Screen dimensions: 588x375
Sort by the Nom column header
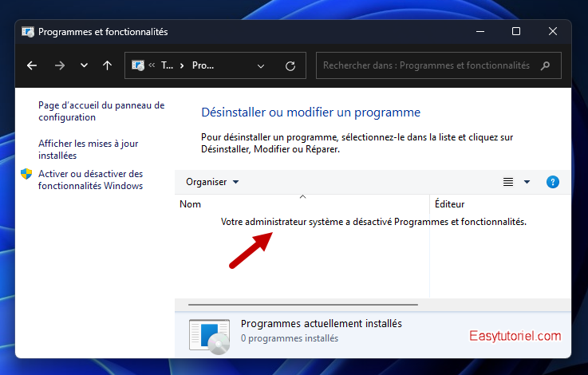[302, 204]
